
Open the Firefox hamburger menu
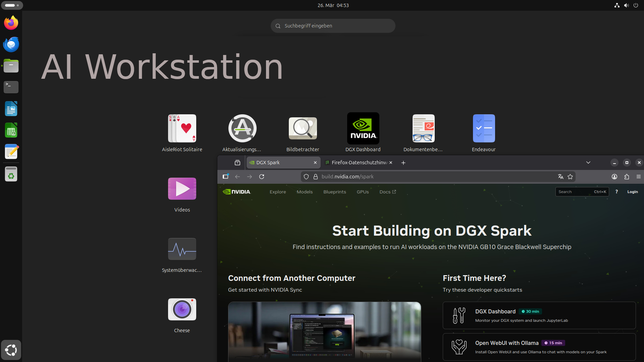pyautogui.click(x=639, y=177)
